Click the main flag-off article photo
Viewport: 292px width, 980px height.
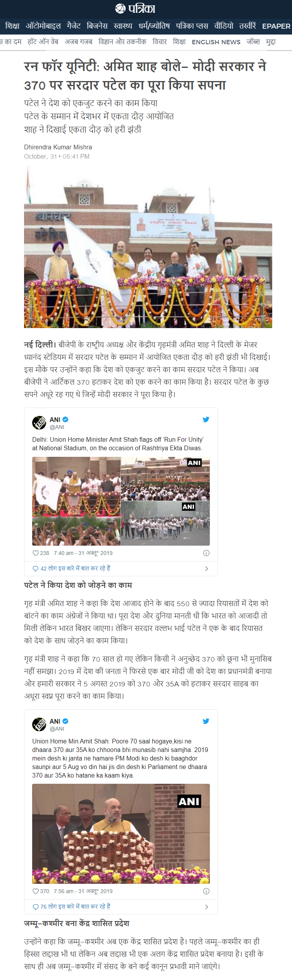point(148,247)
